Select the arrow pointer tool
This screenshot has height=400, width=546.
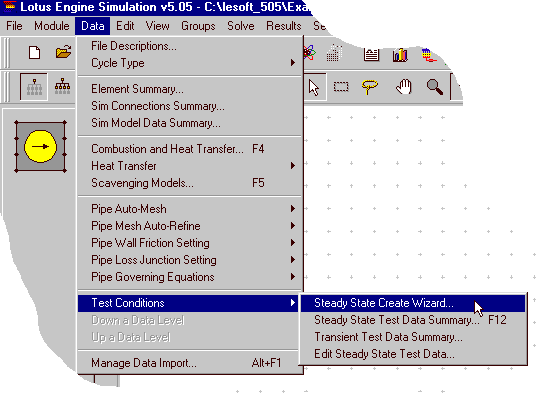pyautogui.click(x=314, y=87)
